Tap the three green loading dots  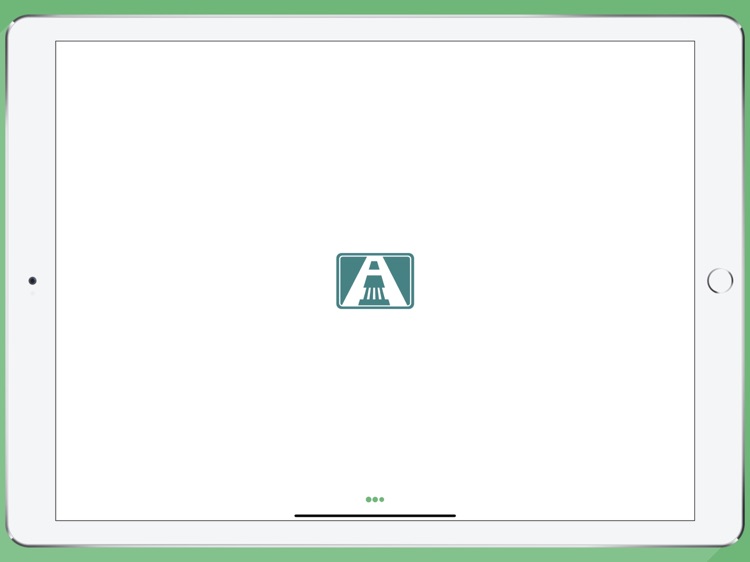tap(375, 499)
